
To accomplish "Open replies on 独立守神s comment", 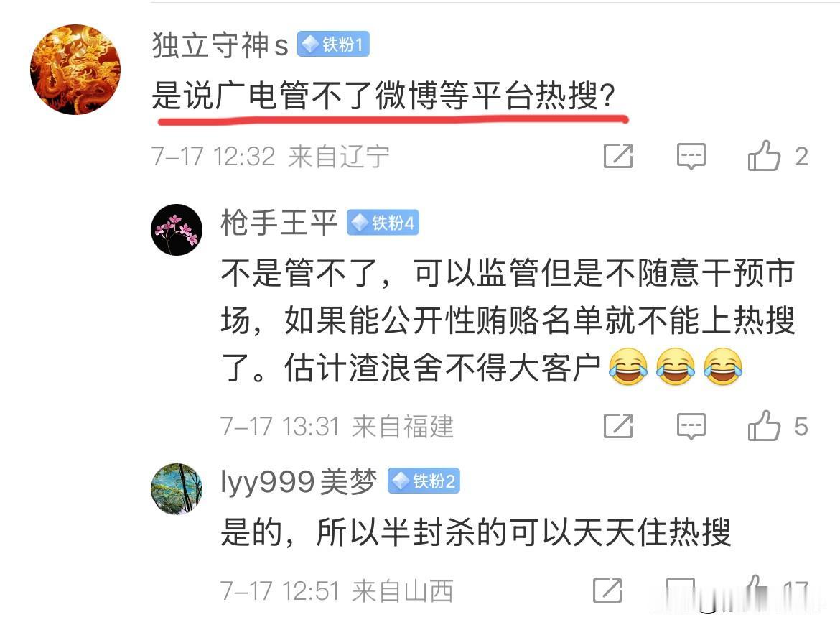I will pos(691,157).
